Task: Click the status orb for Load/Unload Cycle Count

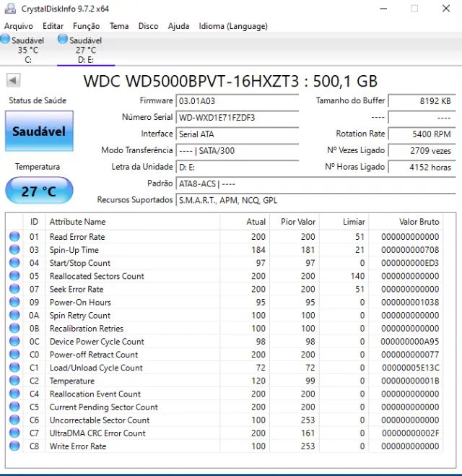Action: 14,367
